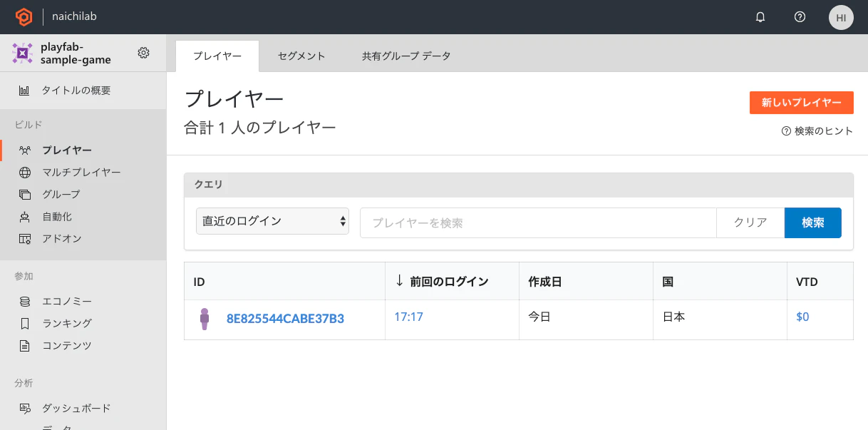Click the 自動化 robot icon
868x430 pixels.
(25, 217)
